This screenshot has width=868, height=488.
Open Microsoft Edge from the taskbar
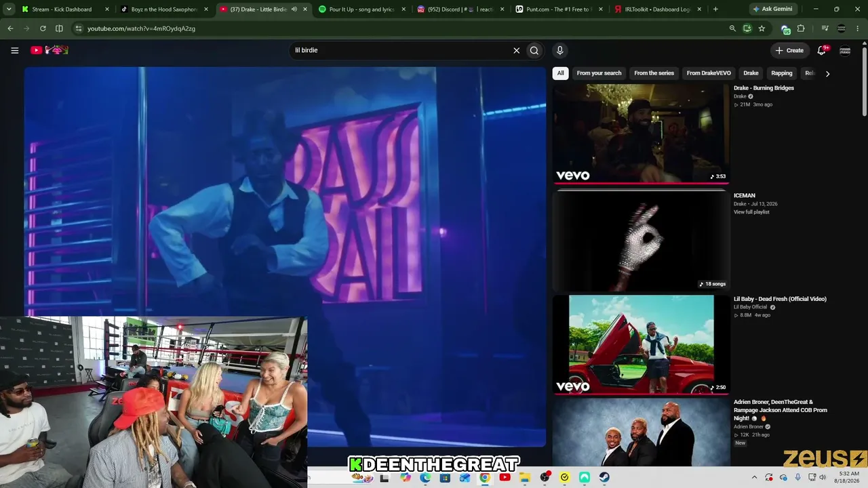(x=425, y=478)
